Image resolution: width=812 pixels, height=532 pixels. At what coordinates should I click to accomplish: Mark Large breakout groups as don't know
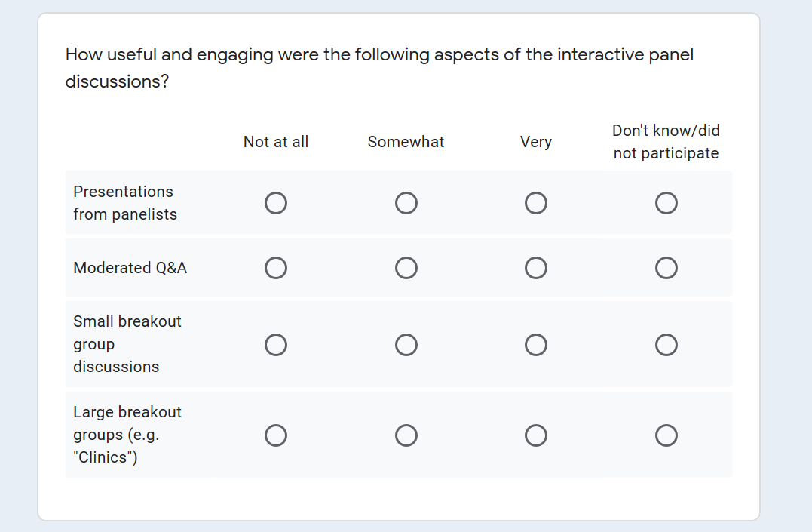coord(666,435)
